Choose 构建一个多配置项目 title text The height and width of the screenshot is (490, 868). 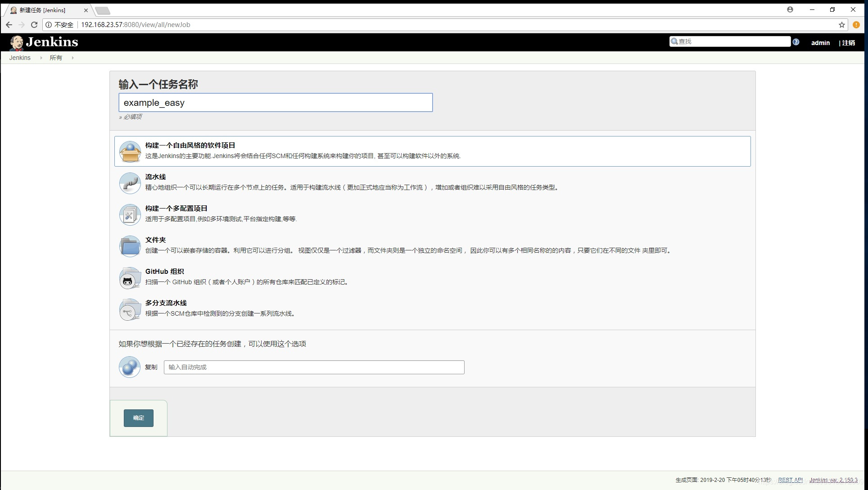(x=176, y=209)
